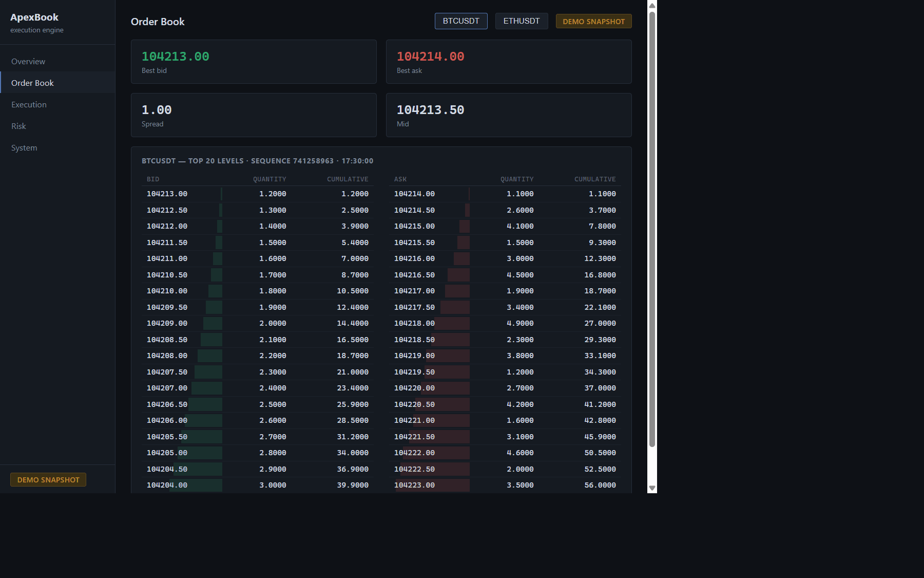
Task: Click the sequence 741258963 table title
Action: [x=258, y=161]
